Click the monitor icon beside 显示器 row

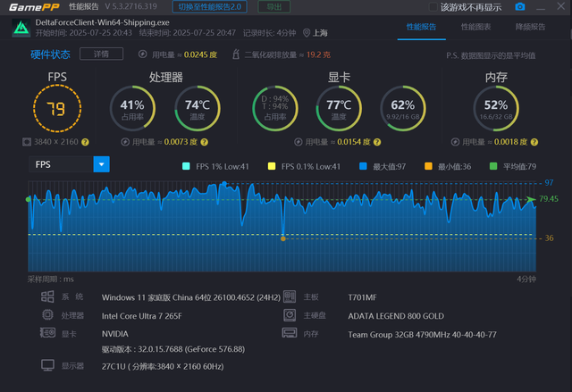pyautogui.click(x=47, y=365)
